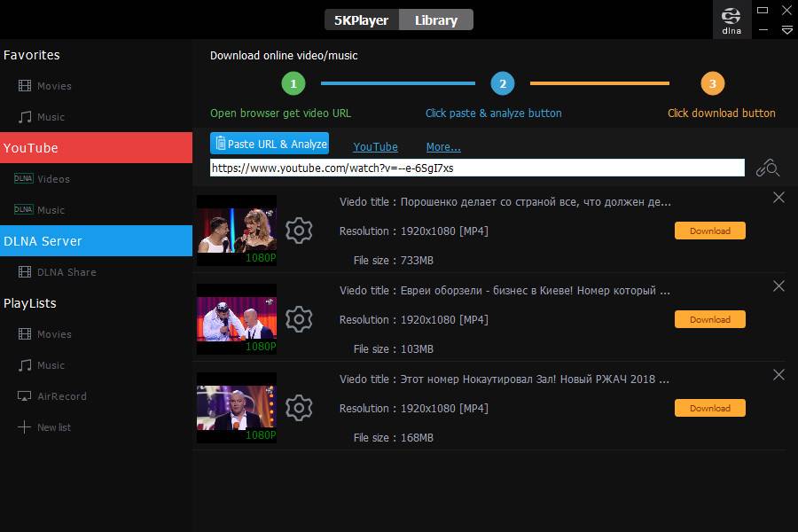Click the PlayLists header

[30, 303]
